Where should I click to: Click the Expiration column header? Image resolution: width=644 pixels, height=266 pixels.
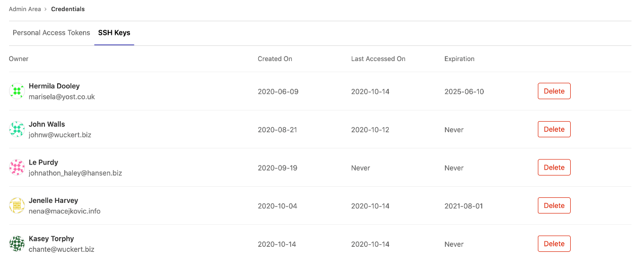point(459,59)
